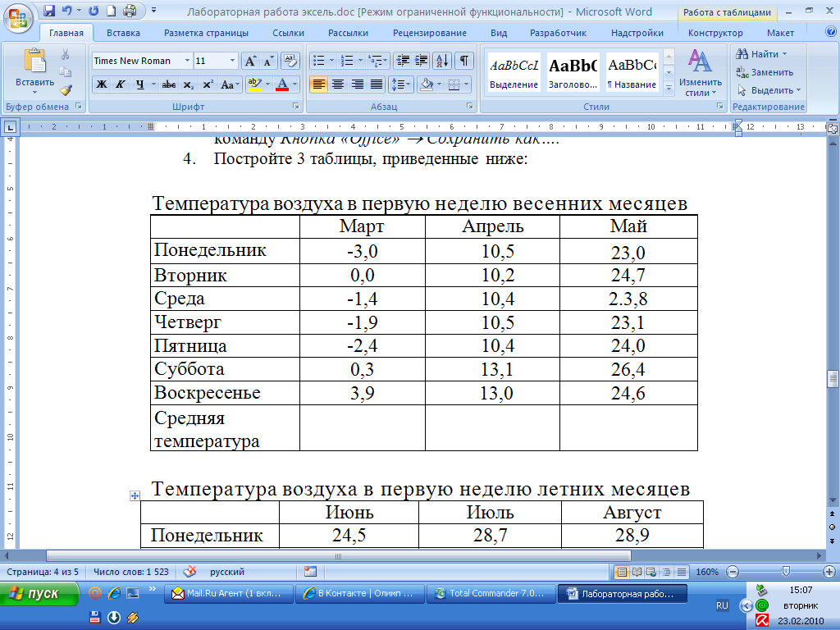Click the Cut scissors icon

pyautogui.click(x=66, y=54)
